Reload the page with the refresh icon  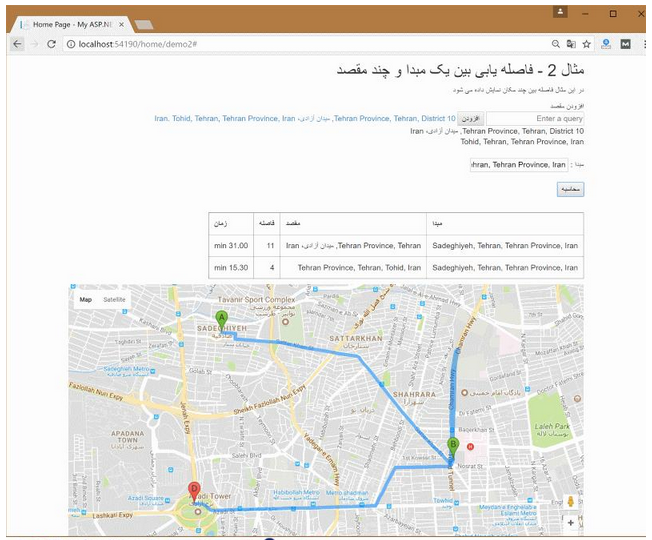click(51, 44)
